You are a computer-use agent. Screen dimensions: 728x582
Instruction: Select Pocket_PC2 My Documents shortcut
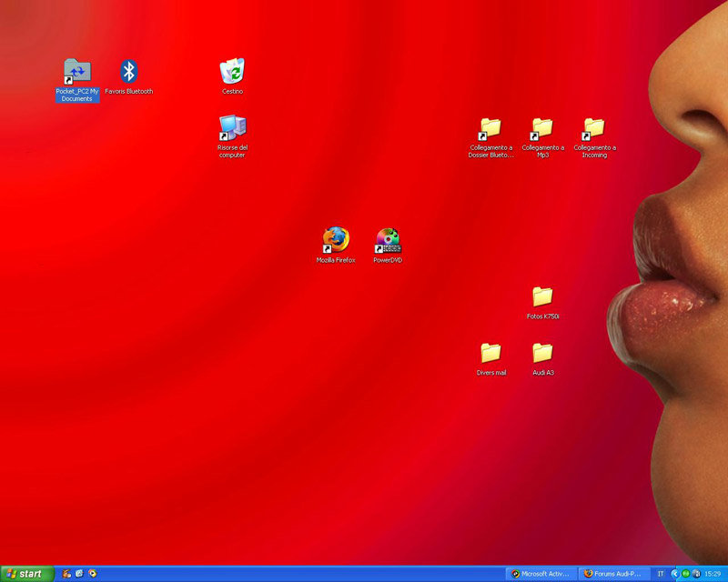(77, 72)
